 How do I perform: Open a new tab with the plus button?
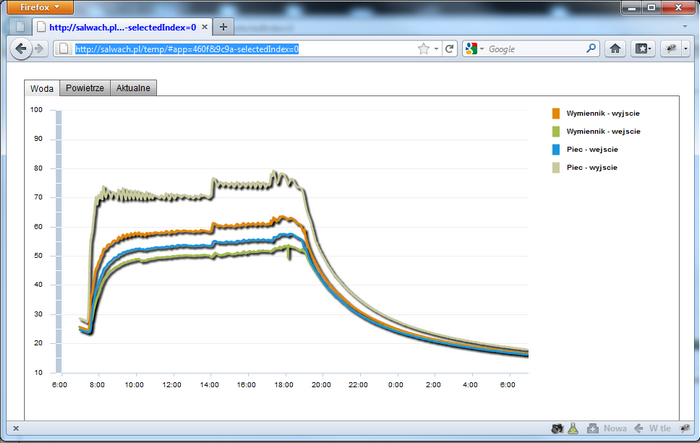tap(223, 27)
